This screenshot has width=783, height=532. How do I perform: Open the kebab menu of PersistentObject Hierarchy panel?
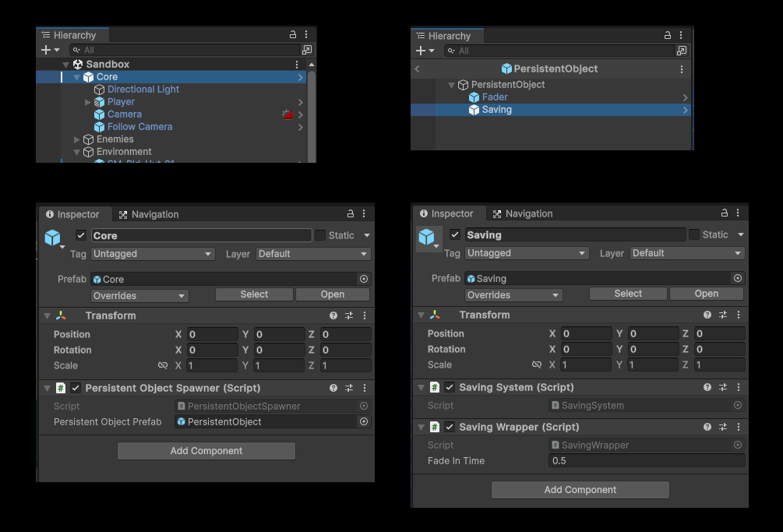click(681, 35)
